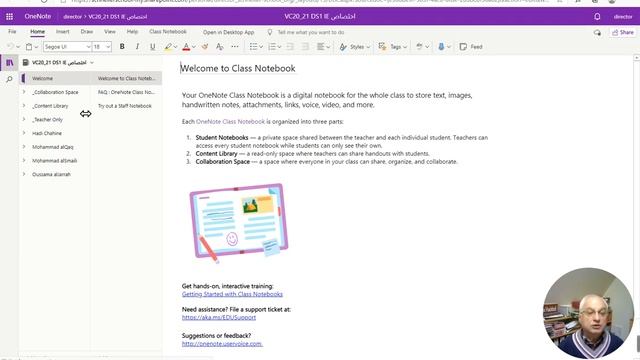Open the Styles dropdown arrow
This screenshot has width=640, height=360.
(x=368, y=47)
